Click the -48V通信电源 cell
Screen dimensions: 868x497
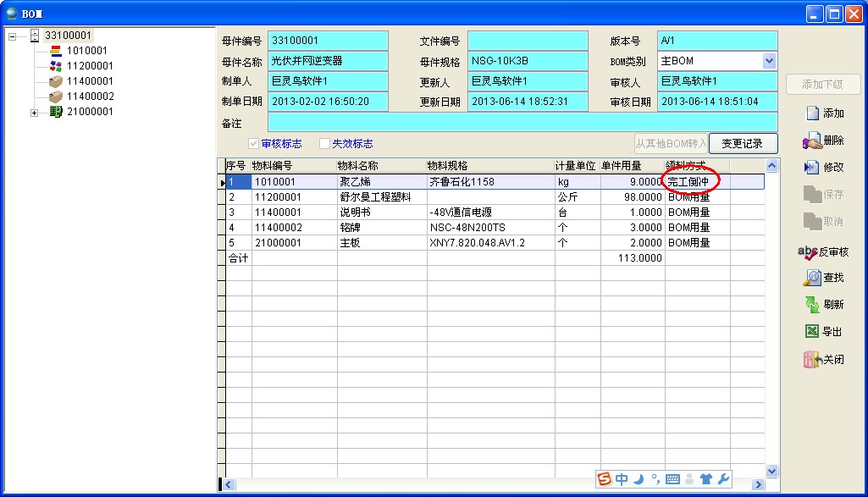point(490,213)
